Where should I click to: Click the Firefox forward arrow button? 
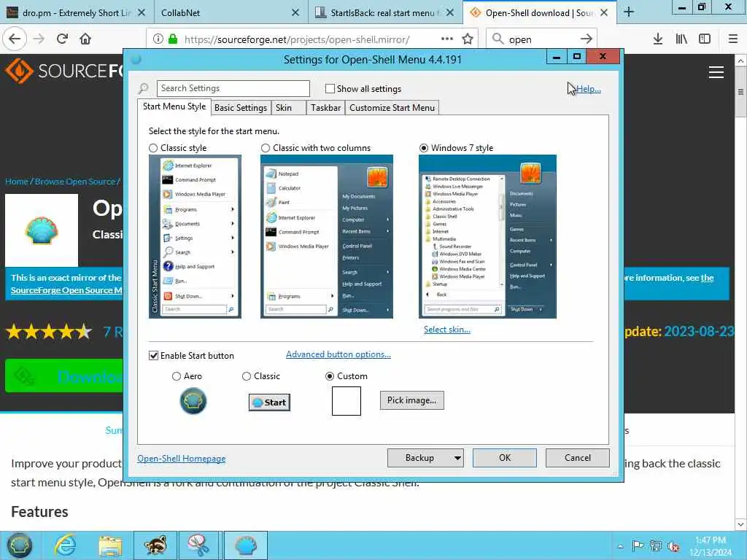click(x=39, y=39)
